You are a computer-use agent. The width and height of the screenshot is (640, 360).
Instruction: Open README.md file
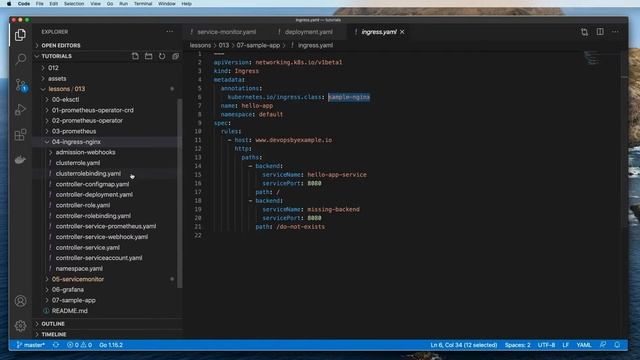[x=69, y=311]
